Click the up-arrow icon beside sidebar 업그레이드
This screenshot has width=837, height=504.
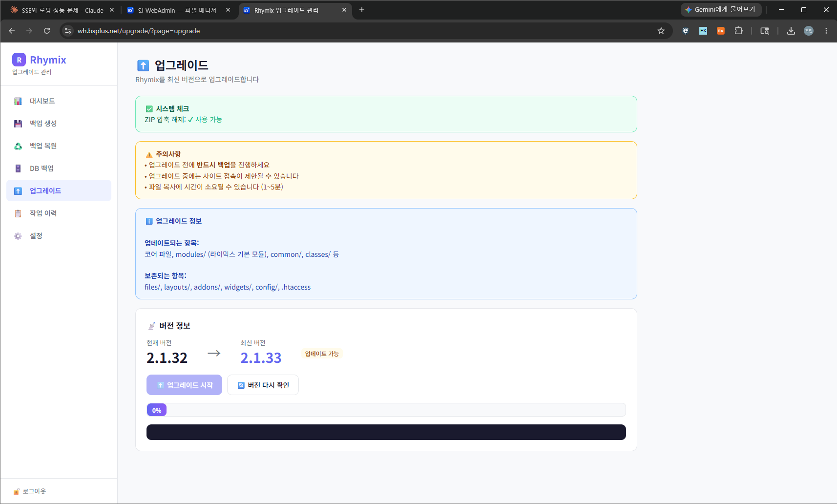point(18,191)
